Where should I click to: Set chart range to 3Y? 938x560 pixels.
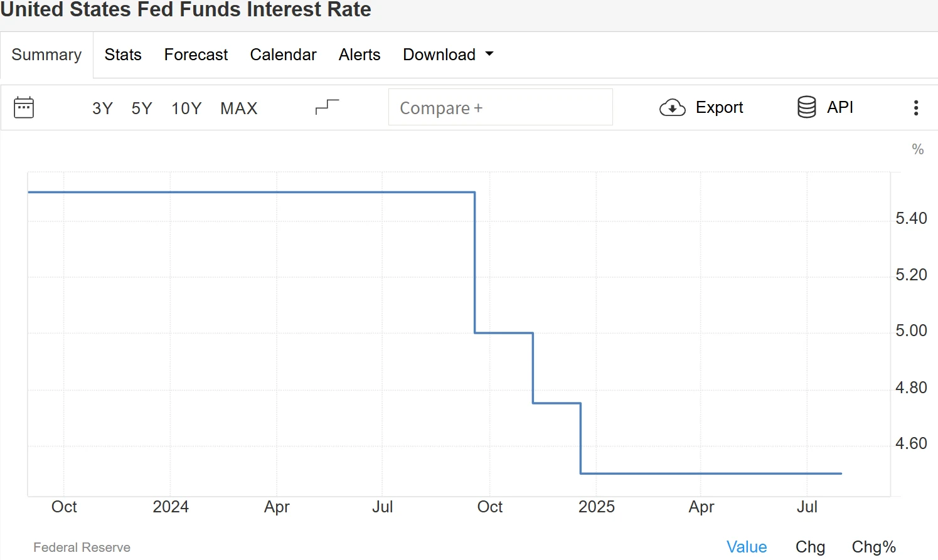[102, 108]
